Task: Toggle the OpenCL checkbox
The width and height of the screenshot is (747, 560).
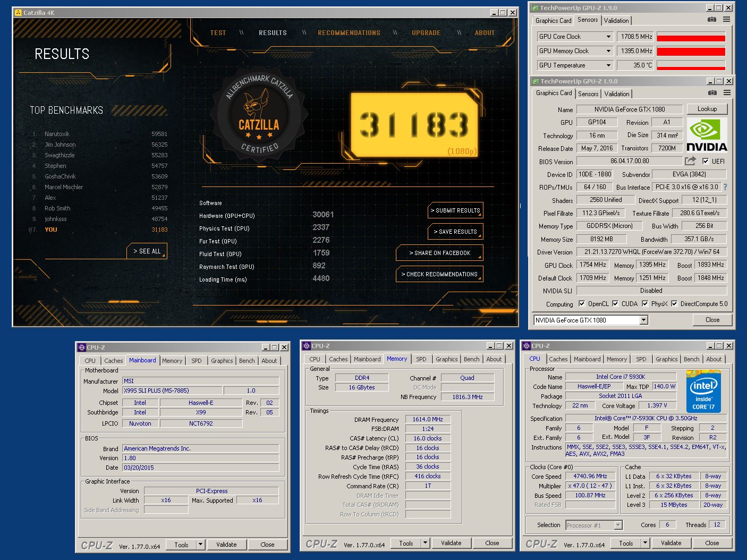Action: click(x=582, y=304)
